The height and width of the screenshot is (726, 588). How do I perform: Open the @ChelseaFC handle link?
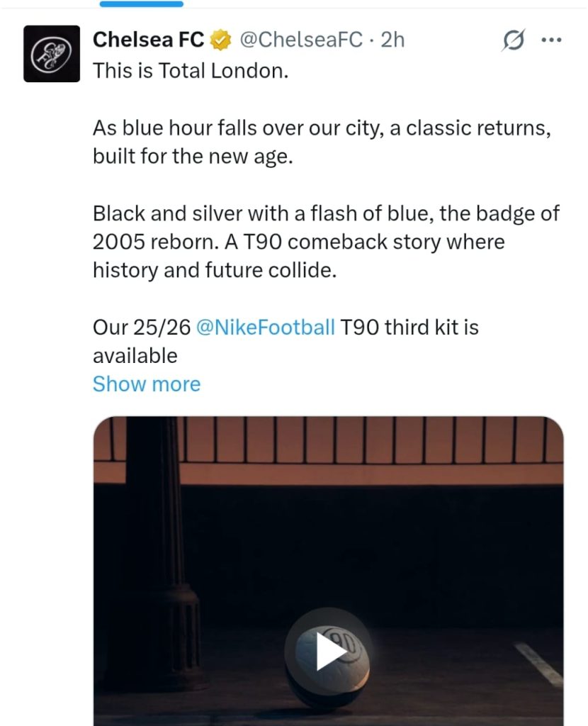point(301,40)
